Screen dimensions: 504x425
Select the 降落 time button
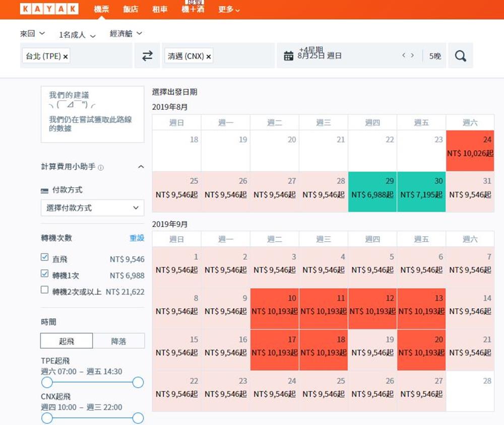[x=118, y=341]
